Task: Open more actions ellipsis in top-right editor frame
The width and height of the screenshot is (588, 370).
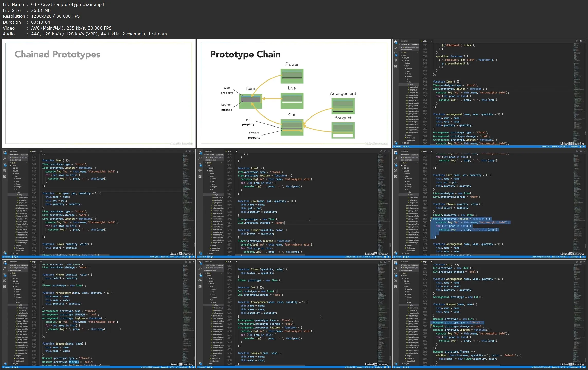Action: [x=584, y=41]
